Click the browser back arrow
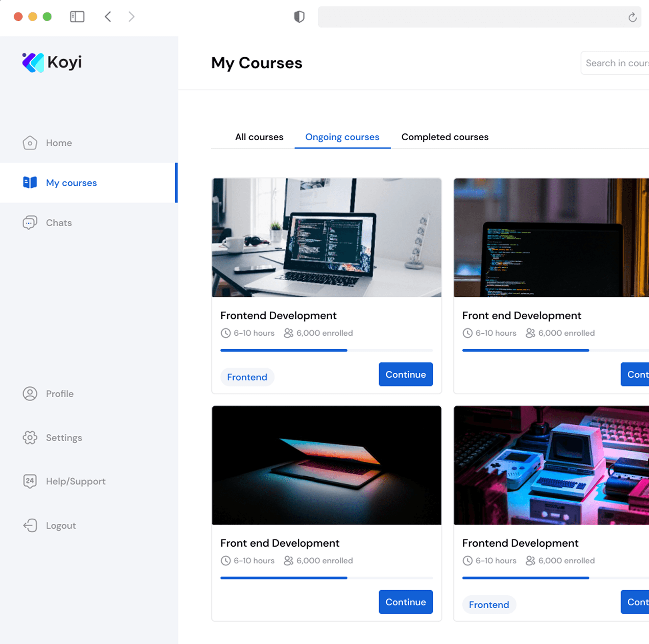Screen dimensions: 649x644 coord(107,17)
